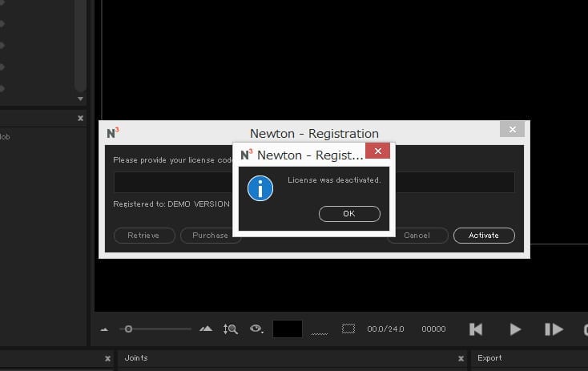Click the blue information icon

pos(260,188)
